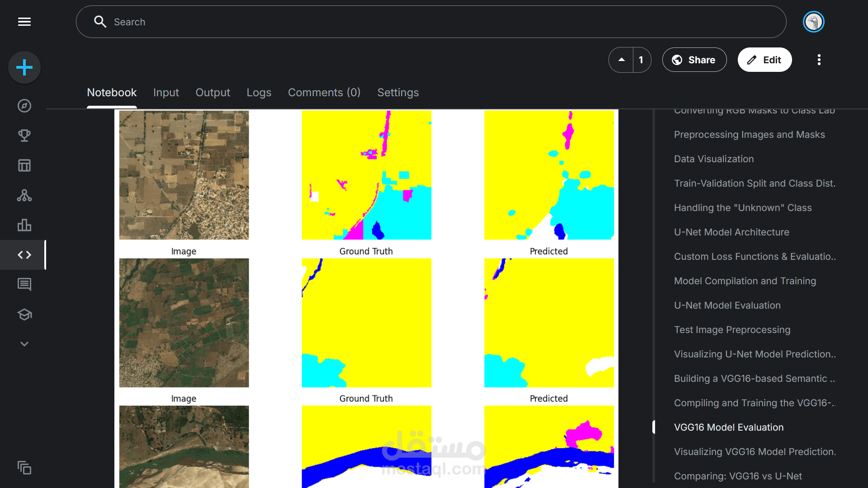Open Datasets table icon
This screenshot has height=488, width=868.
pos(24,165)
